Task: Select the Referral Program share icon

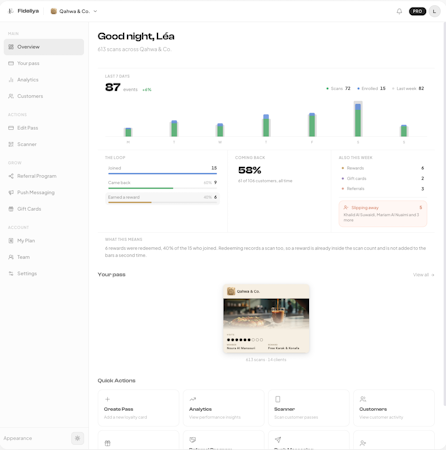Action: (x=11, y=176)
